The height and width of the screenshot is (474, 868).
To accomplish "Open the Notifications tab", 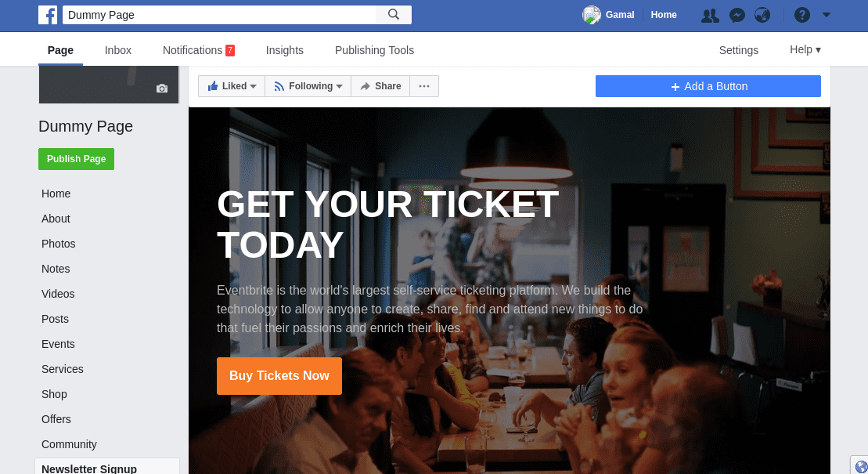I will pos(199,50).
